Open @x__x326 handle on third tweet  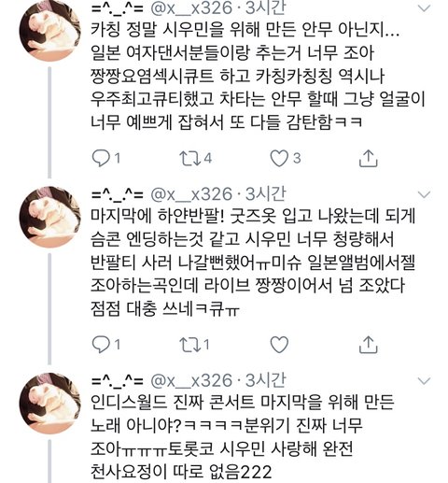point(191,380)
